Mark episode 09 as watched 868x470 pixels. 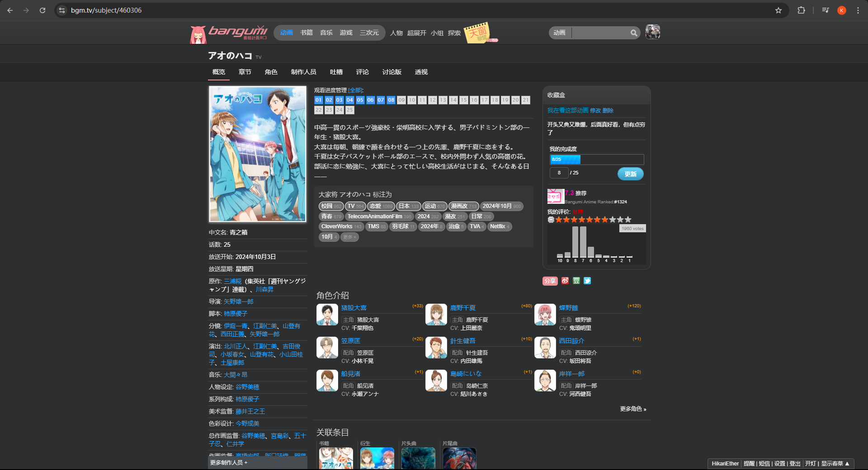click(401, 100)
